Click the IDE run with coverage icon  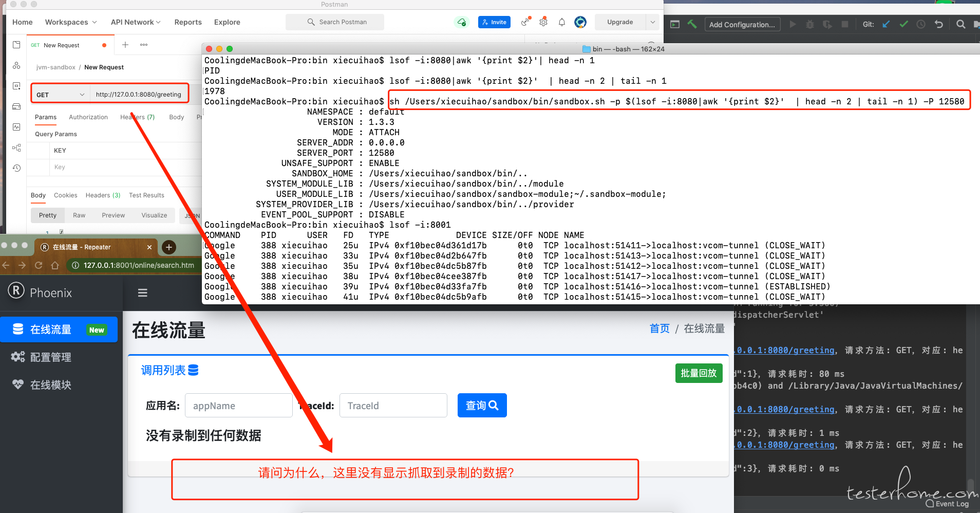[827, 24]
